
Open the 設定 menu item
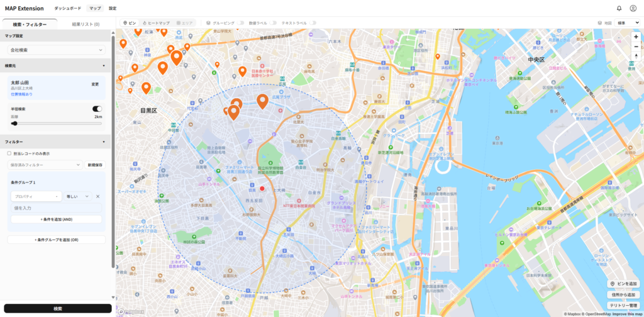[x=113, y=8]
